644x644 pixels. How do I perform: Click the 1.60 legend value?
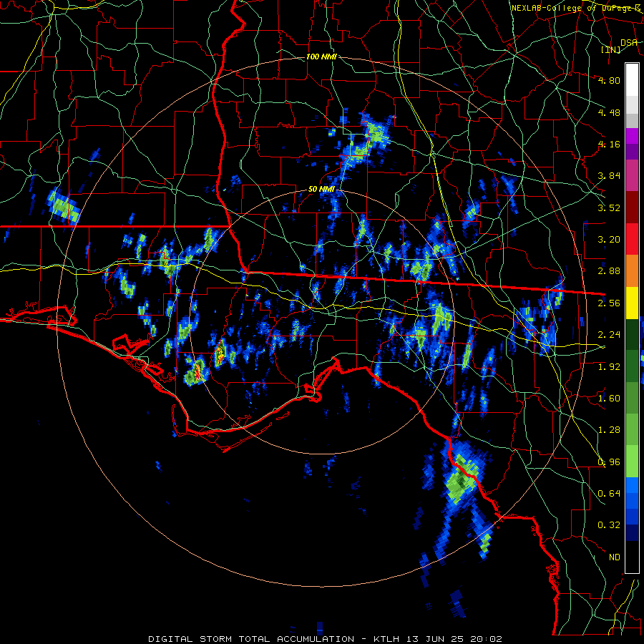(609, 399)
